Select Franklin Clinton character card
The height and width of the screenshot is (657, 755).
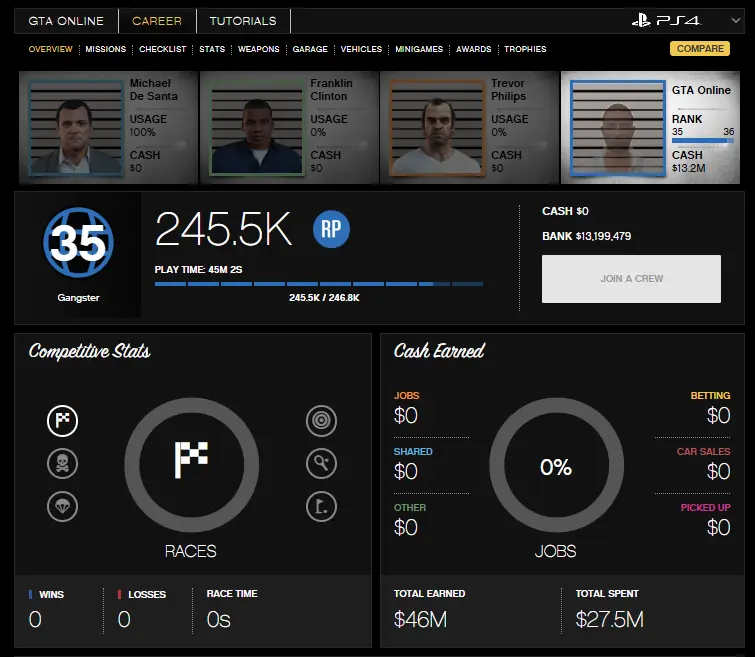289,127
